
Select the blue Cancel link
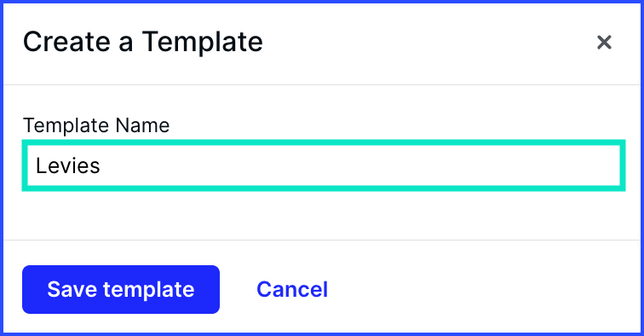(292, 290)
